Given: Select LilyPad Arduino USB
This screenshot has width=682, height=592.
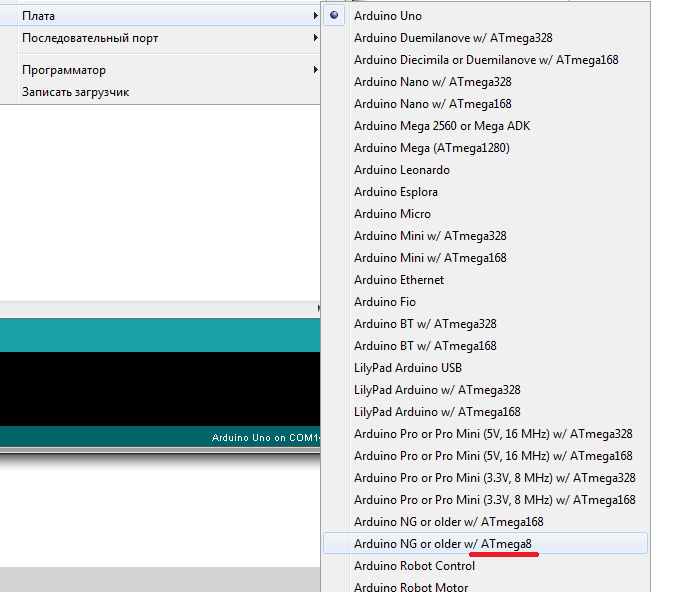Looking at the screenshot, I should coord(485,368).
